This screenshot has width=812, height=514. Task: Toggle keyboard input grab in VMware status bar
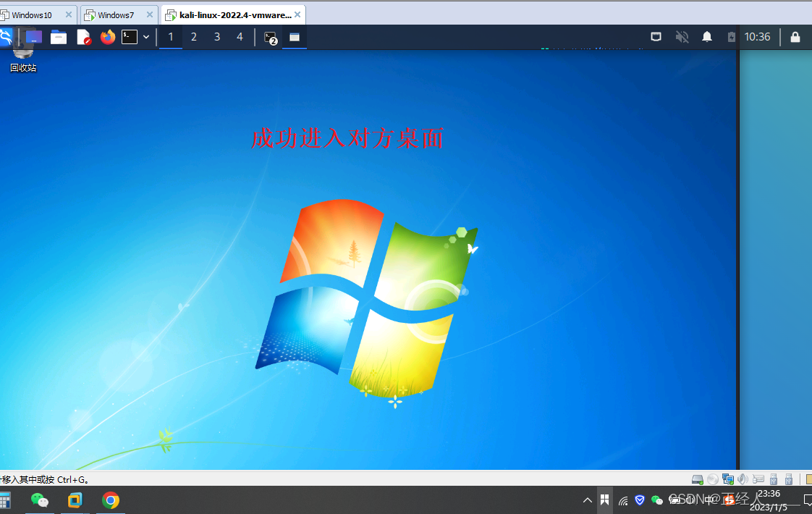point(758,479)
